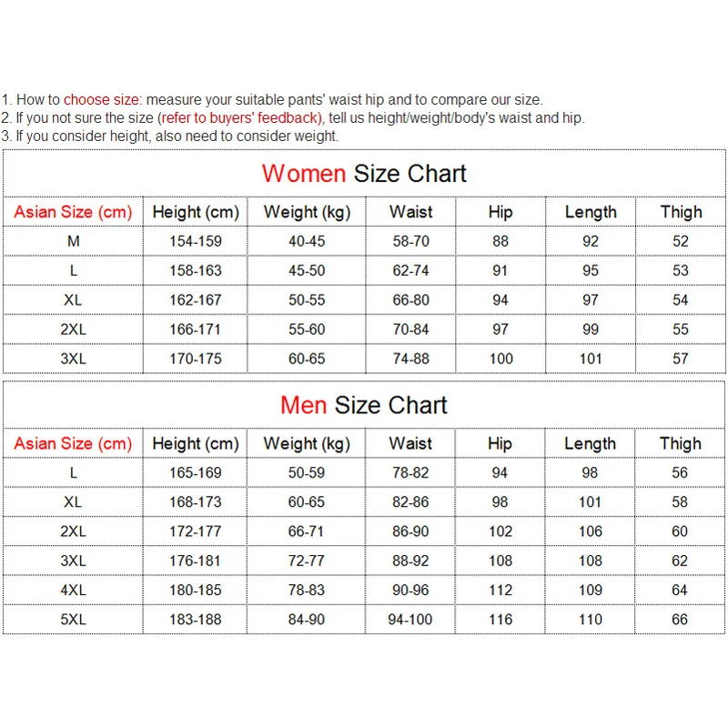Screen dimensions: 728x728
Task: Click the red "choose size" text
Action: 103,100
